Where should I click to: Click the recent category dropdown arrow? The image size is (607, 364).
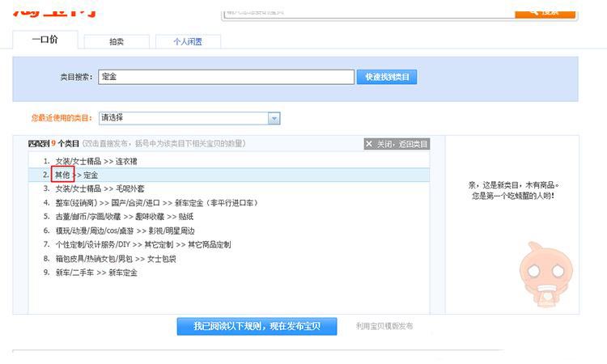274,118
